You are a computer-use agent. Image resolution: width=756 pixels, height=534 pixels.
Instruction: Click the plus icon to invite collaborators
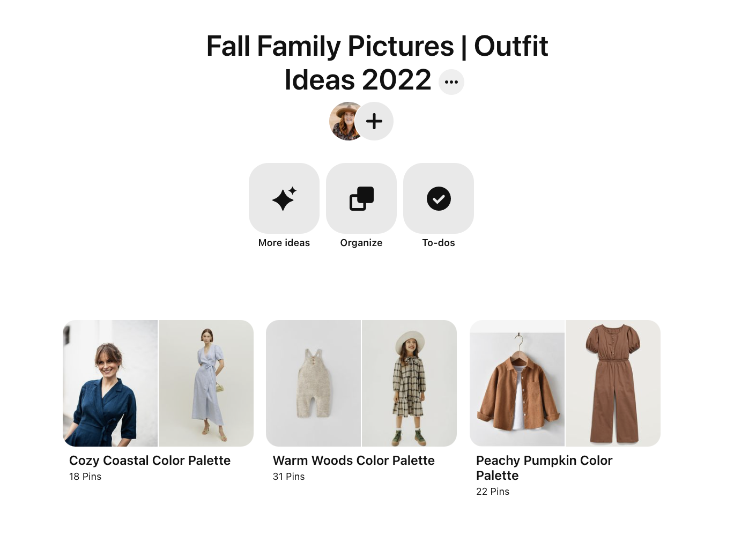click(374, 121)
